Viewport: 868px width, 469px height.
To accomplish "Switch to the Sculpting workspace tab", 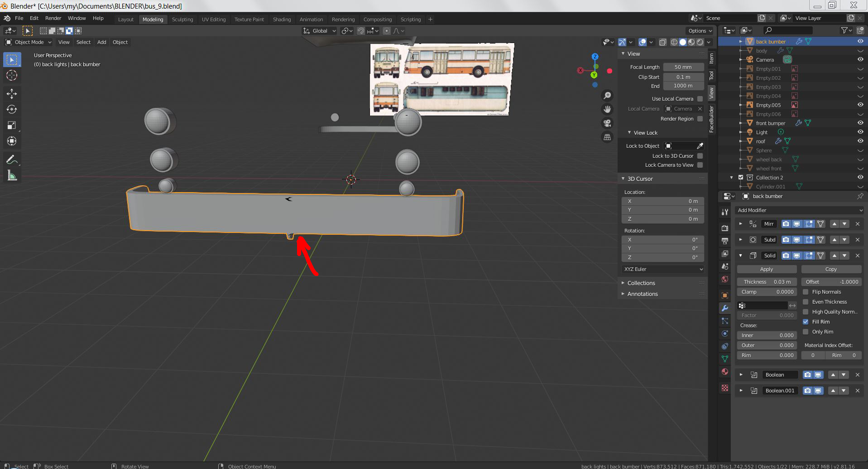I will pyautogui.click(x=182, y=19).
